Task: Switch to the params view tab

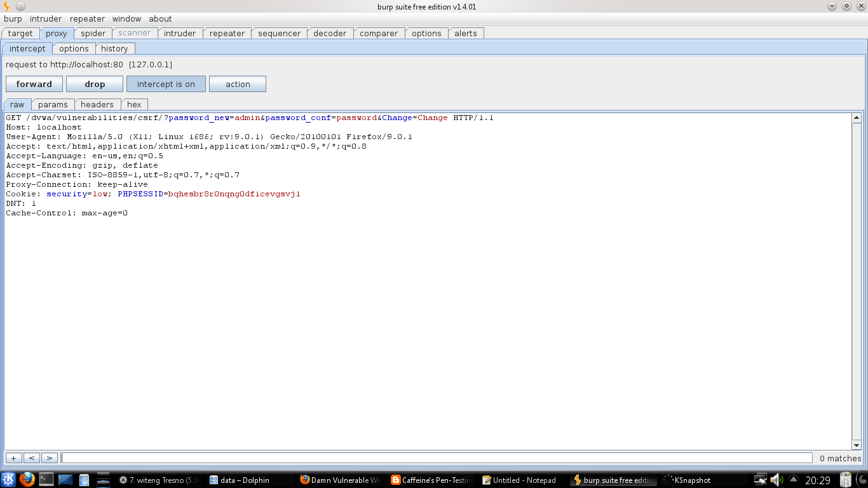Action: [x=53, y=104]
